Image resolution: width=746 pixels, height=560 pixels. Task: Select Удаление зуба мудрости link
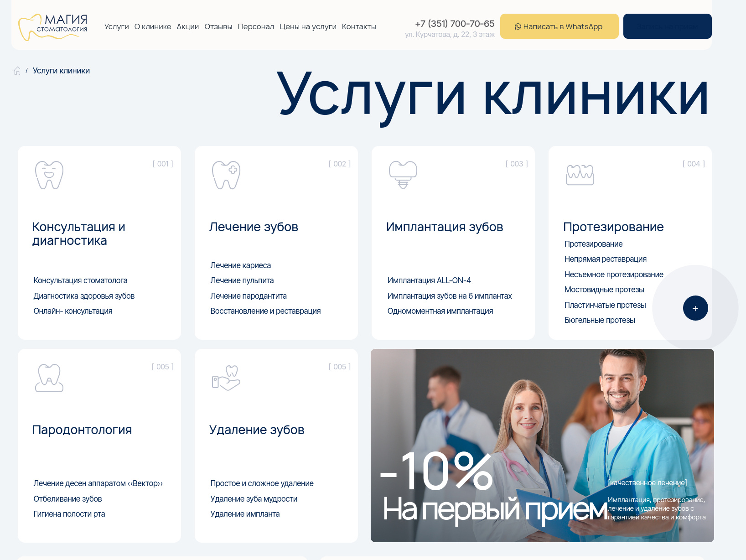click(254, 499)
